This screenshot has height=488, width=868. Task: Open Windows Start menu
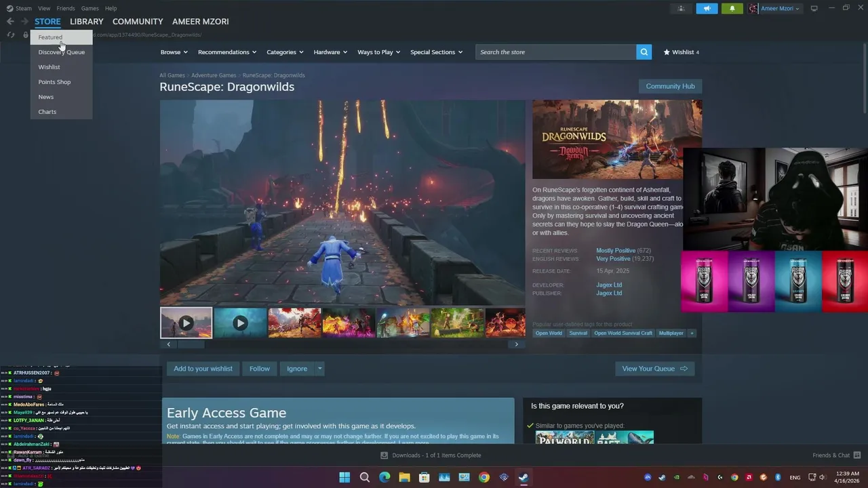click(344, 477)
